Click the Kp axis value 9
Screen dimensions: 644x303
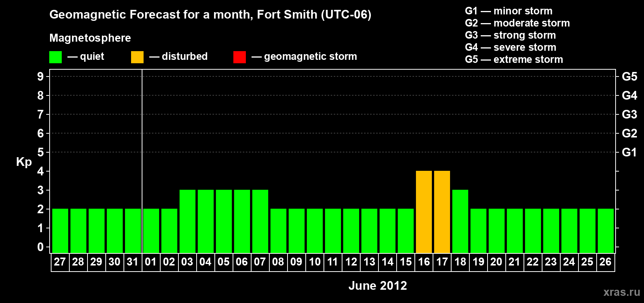click(41, 77)
